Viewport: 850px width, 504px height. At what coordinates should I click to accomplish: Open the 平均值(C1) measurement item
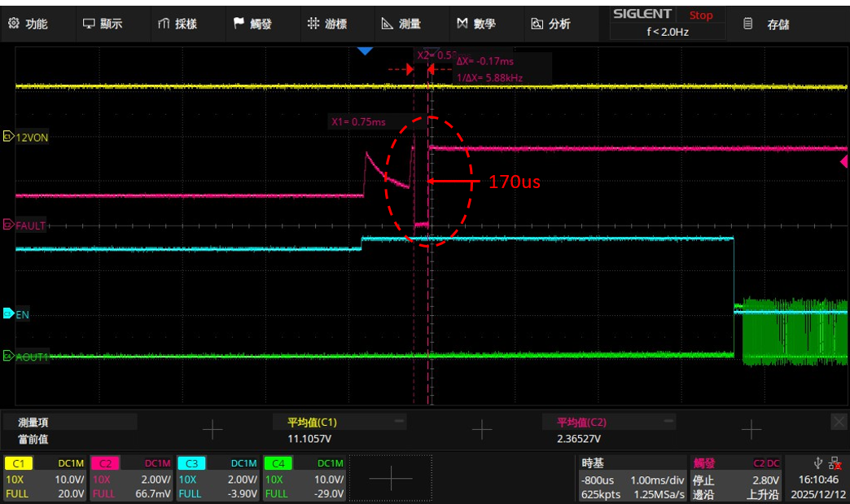(312, 422)
